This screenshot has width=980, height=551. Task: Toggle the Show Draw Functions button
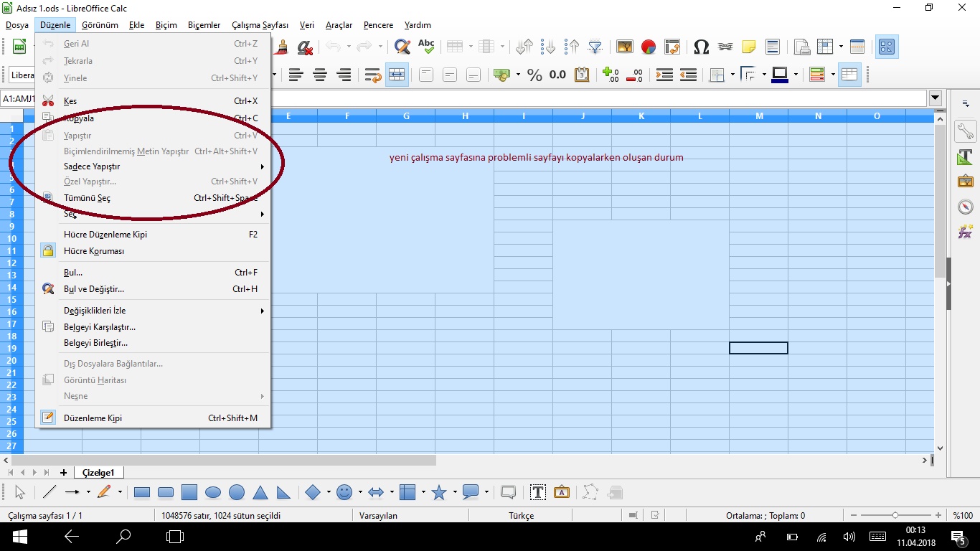point(887,47)
